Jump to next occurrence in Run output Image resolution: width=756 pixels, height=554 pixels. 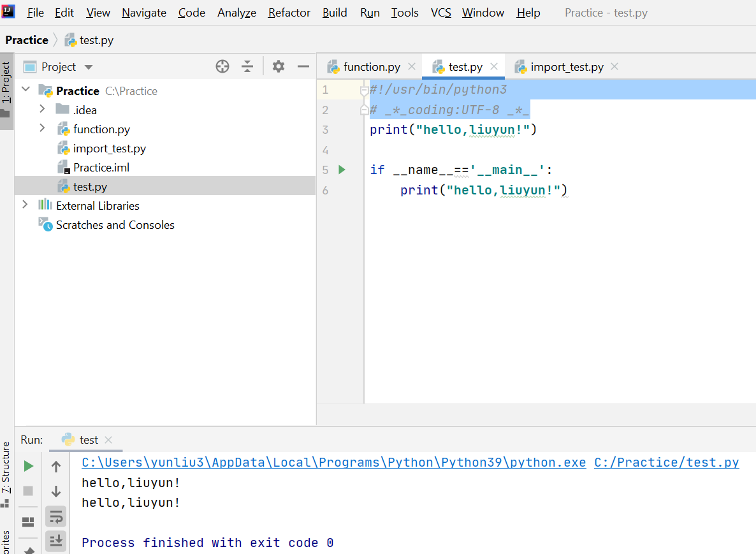click(55, 491)
